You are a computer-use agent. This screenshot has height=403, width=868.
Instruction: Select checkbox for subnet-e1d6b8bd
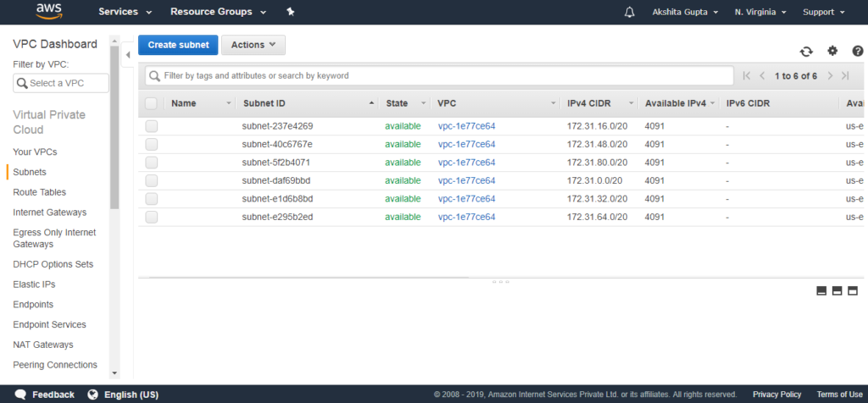tap(151, 198)
